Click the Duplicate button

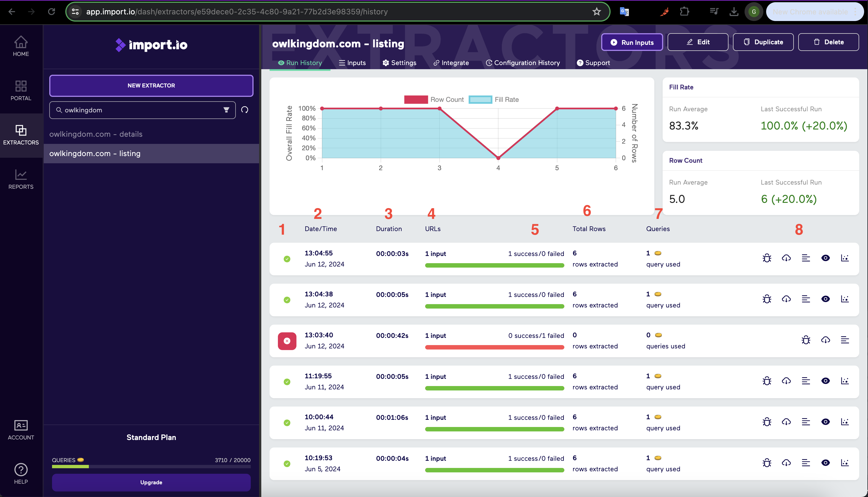763,42
